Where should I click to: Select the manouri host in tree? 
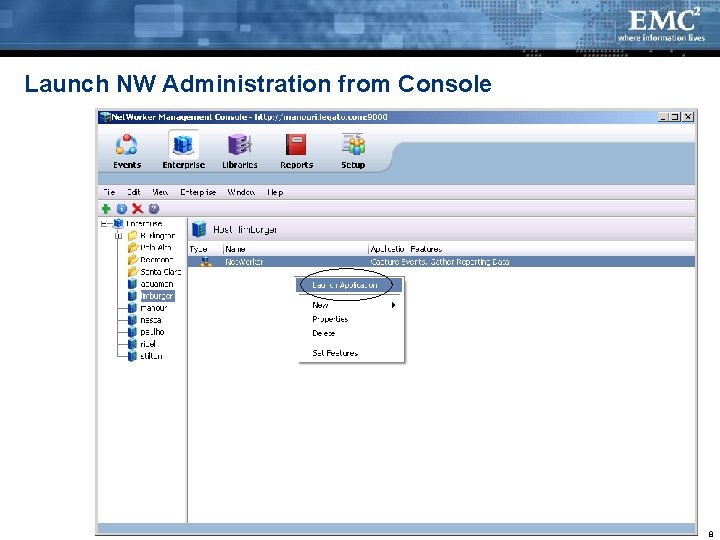pyautogui.click(x=153, y=308)
